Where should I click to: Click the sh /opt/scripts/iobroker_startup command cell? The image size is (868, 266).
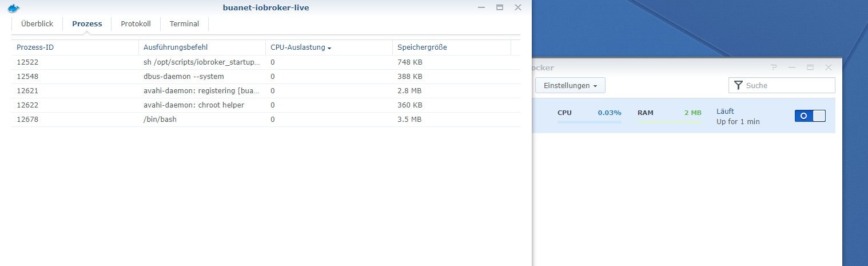click(x=202, y=62)
